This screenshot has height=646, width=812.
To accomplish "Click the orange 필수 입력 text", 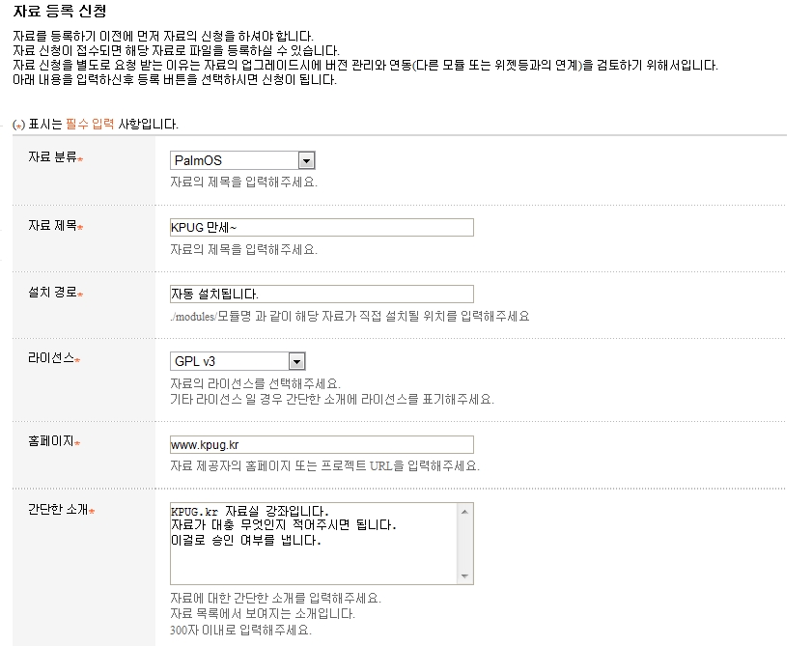I will [x=90, y=125].
